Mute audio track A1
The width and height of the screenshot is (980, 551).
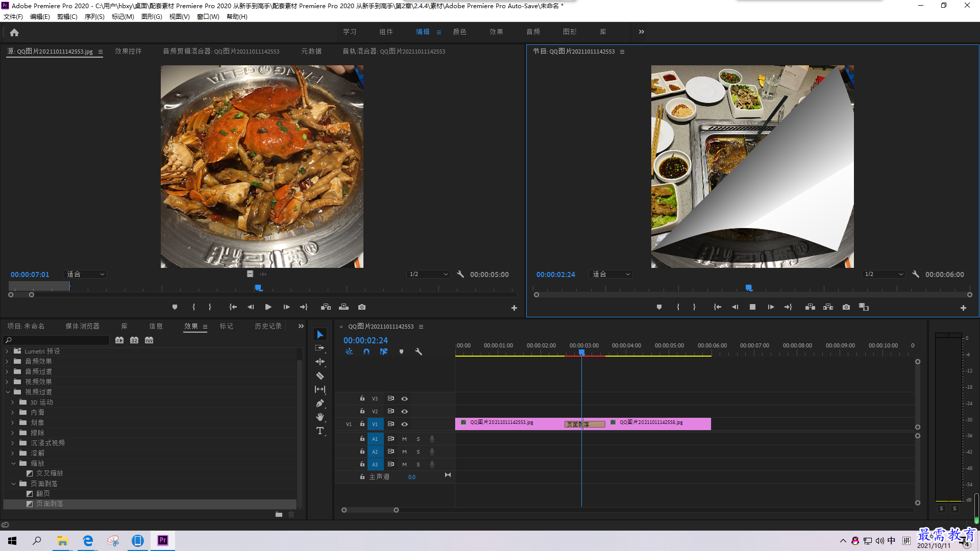[x=404, y=439]
